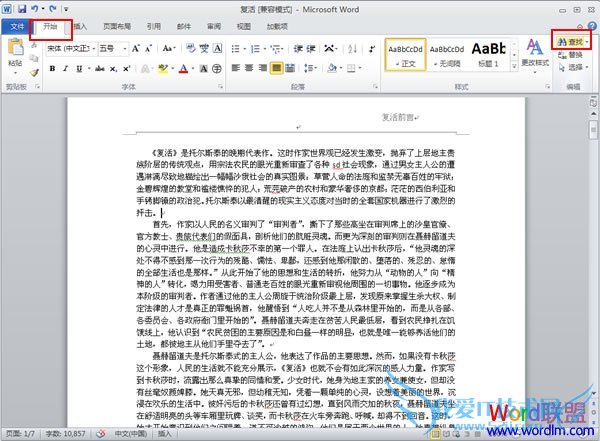Screen dimensions: 600x441
Task: Expand the styles gallery with the More arrow
Action: coord(514,67)
